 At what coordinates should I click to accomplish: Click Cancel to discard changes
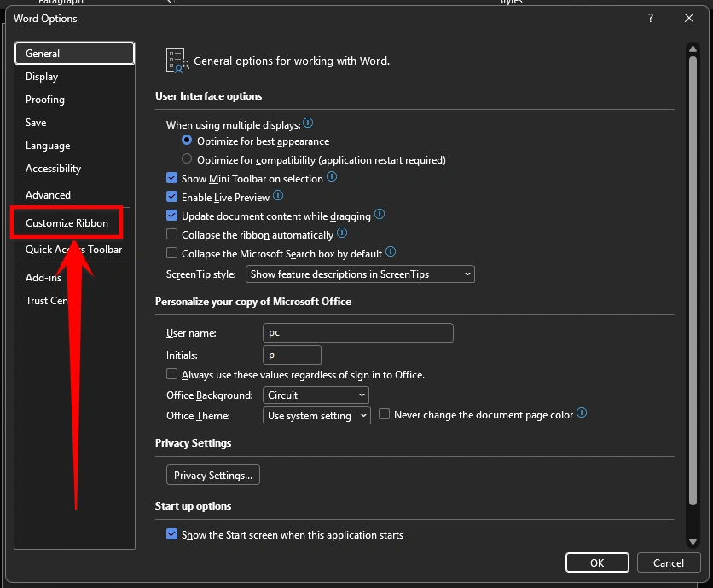pyautogui.click(x=669, y=562)
